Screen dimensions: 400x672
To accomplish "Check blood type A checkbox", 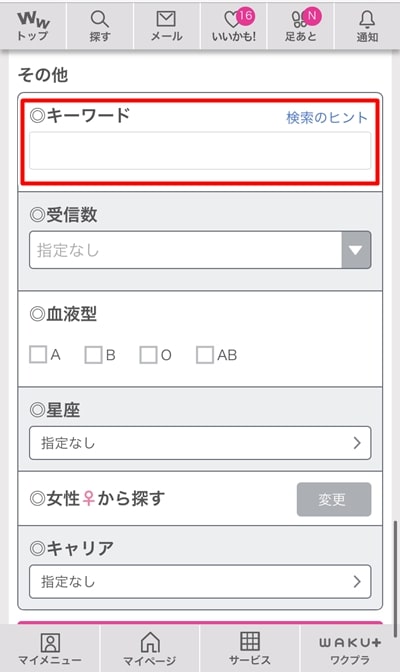I will 38,355.
